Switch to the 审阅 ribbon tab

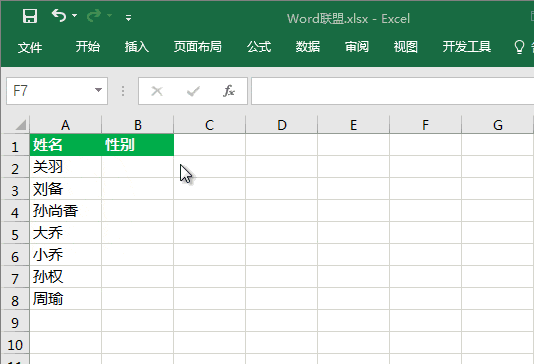point(357,47)
